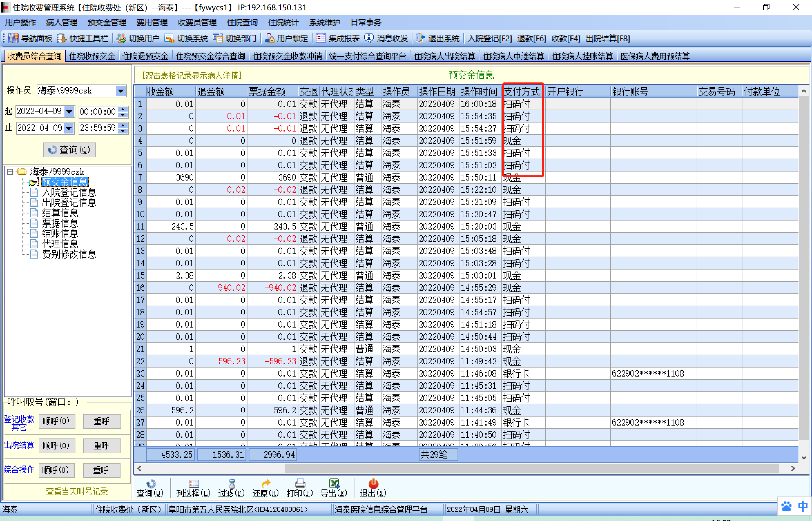Switch to the 住院病人出院结算 tab
The image size is (812, 521).
444,56
